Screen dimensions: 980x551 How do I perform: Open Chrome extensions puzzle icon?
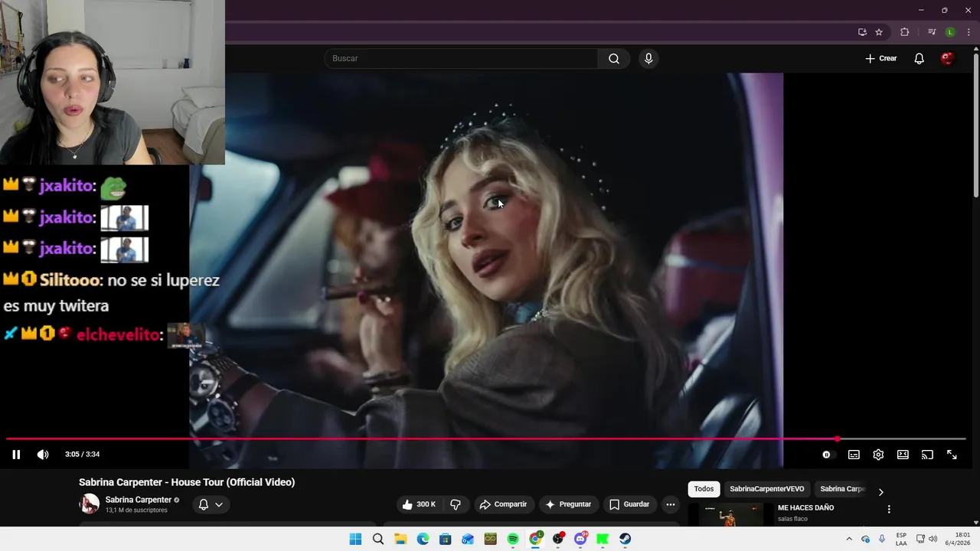pyautogui.click(x=905, y=32)
